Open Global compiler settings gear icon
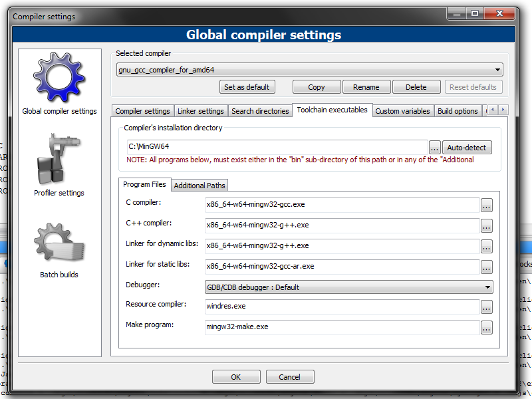The height and width of the screenshot is (399, 532). click(x=60, y=80)
